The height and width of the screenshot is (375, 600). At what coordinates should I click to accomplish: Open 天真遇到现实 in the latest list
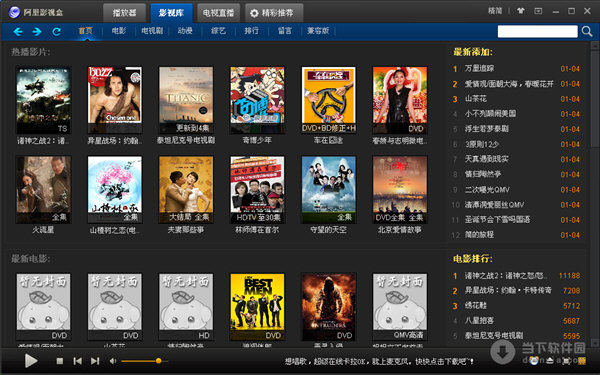pyautogui.click(x=486, y=159)
